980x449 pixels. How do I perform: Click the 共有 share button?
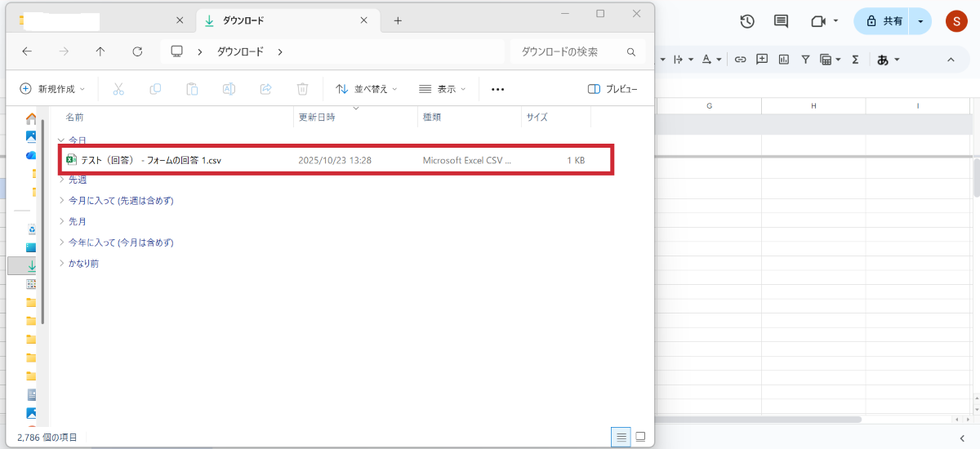click(884, 21)
